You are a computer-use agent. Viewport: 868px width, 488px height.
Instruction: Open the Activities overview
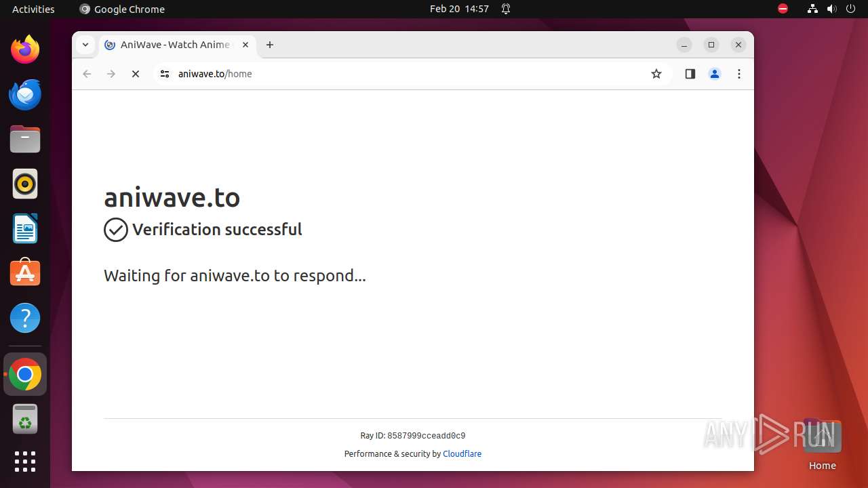pos(33,9)
